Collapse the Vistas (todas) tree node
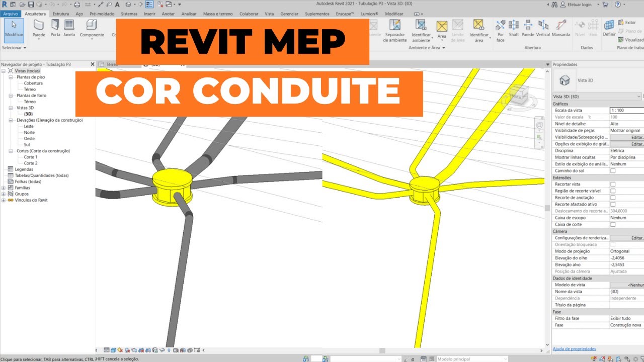The height and width of the screenshot is (362, 644). [4, 71]
